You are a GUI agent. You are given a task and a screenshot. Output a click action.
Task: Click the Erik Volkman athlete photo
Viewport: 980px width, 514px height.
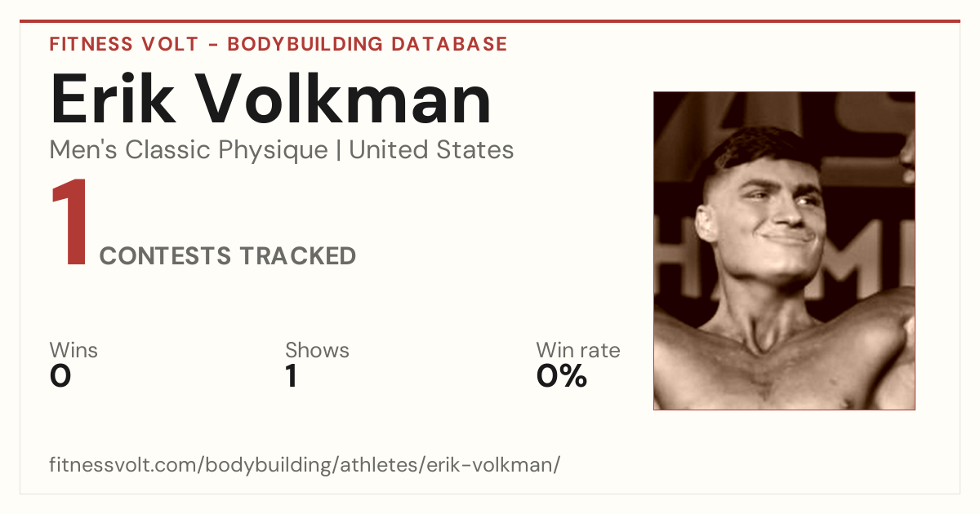click(784, 250)
